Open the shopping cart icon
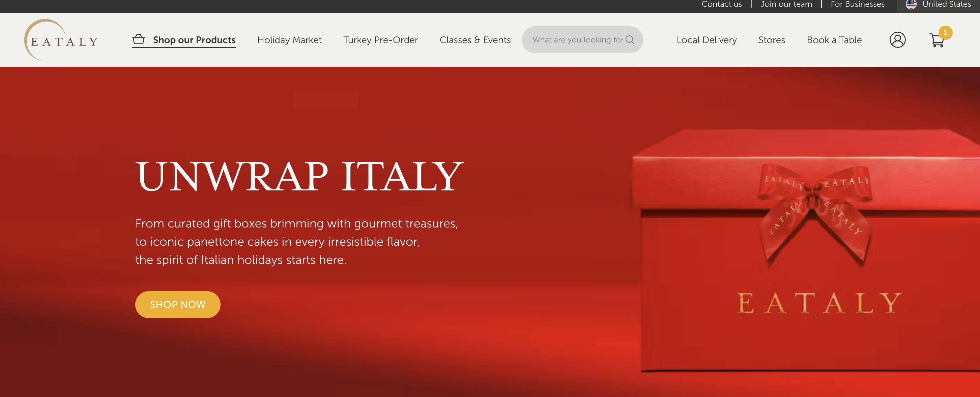This screenshot has height=397, width=980. pyautogui.click(x=936, y=41)
